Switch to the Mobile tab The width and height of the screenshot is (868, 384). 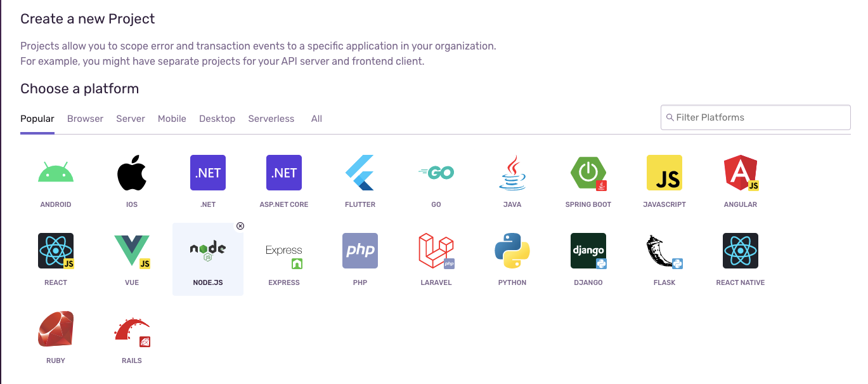(x=172, y=119)
